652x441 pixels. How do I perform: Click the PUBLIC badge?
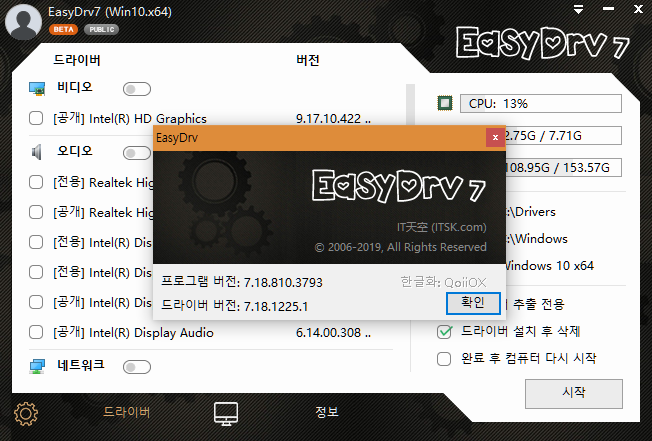coord(101,30)
